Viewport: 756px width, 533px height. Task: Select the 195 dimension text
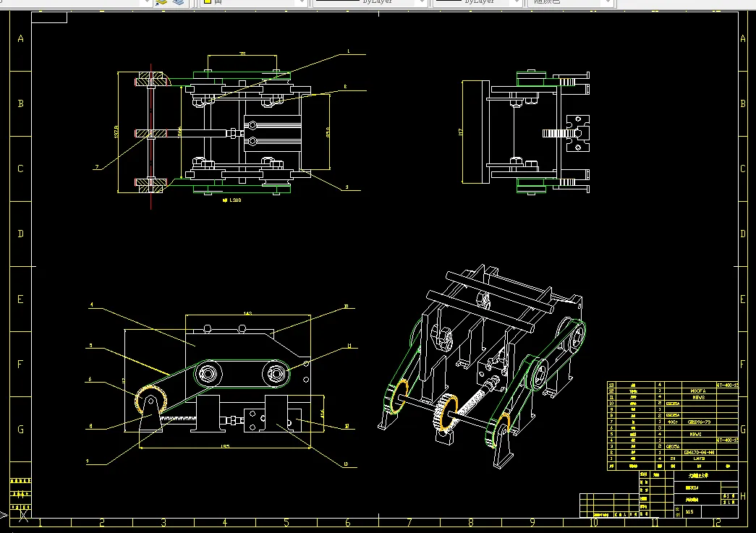[x=225, y=446]
